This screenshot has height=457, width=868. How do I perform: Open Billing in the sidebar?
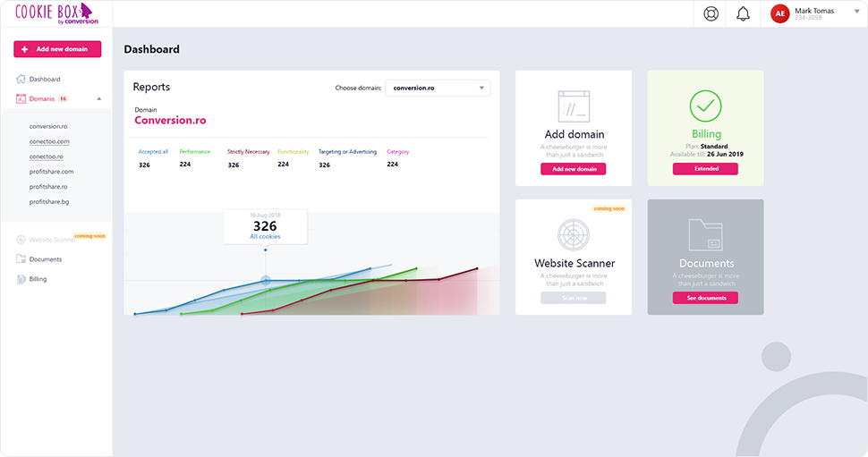coord(38,279)
